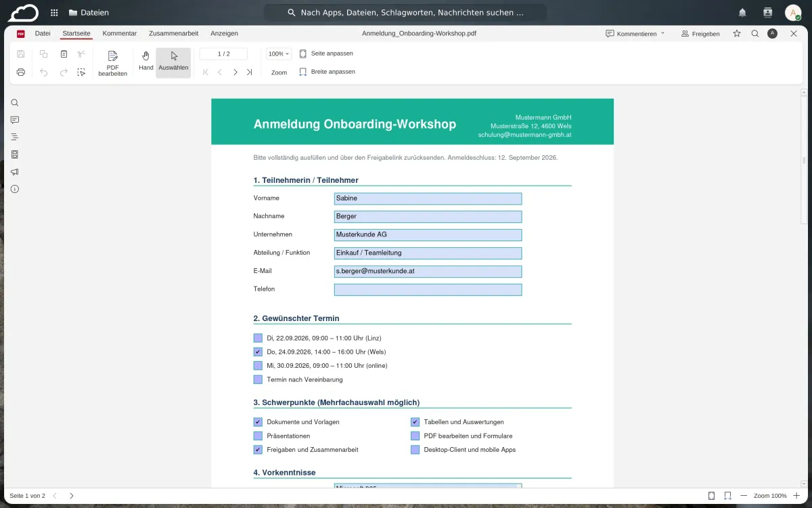
Task: Open the account avatar menu top right
Action: tap(793, 12)
